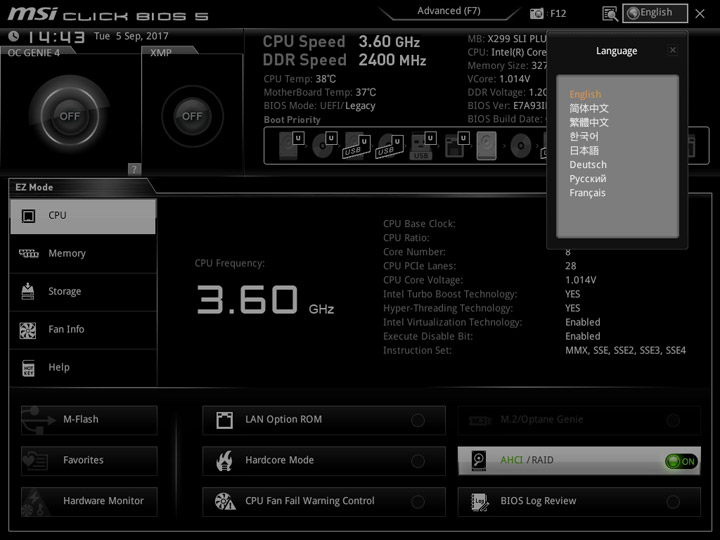Choose 日本語 in the Language list
The height and width of the screenshot is (540, 720).
click(584, 151)
